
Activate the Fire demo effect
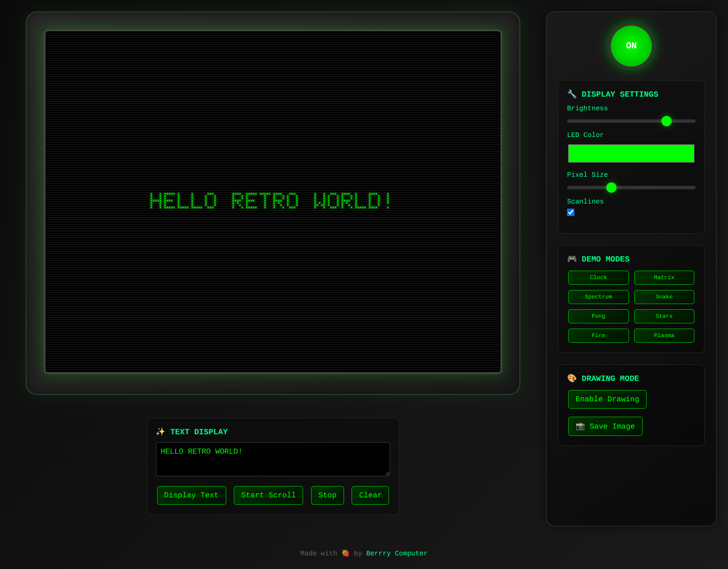[x=598, y=335]
